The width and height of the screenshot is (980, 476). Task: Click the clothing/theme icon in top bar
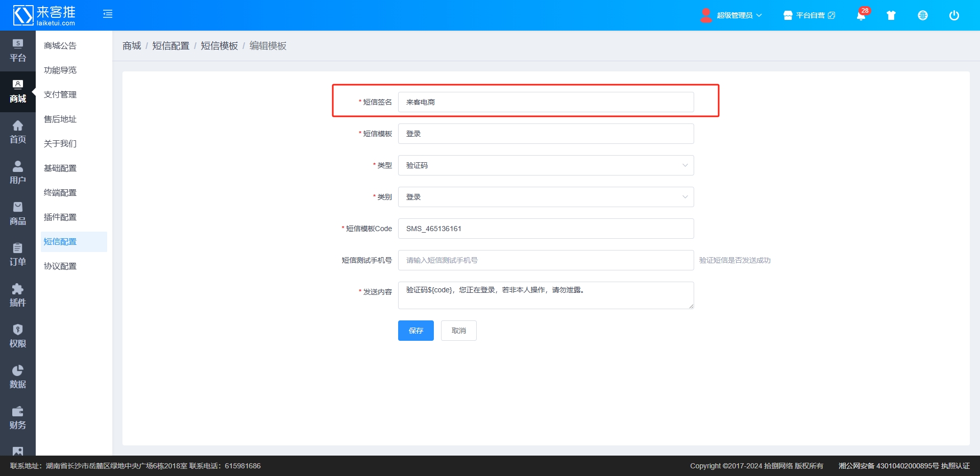pos(891,15)
